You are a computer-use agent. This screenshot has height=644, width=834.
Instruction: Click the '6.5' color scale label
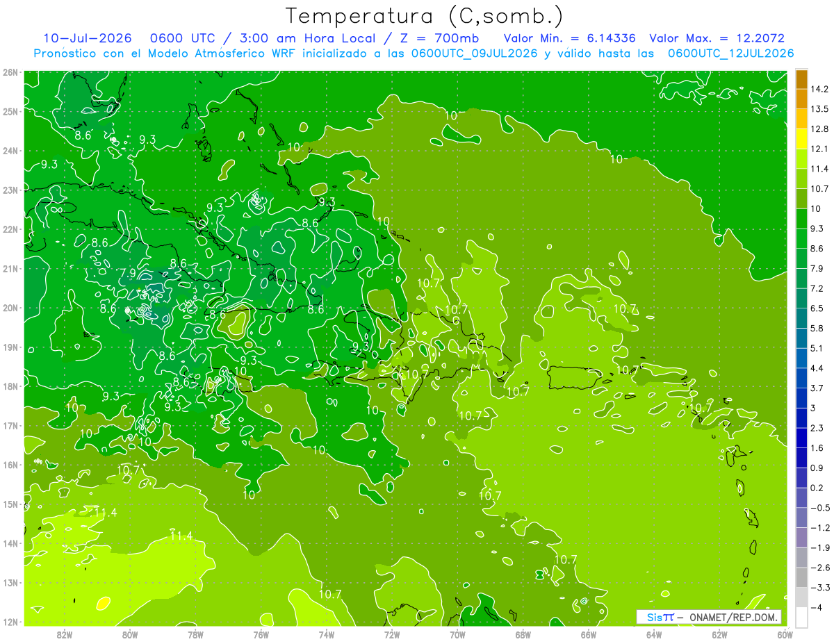pos(817,308)
